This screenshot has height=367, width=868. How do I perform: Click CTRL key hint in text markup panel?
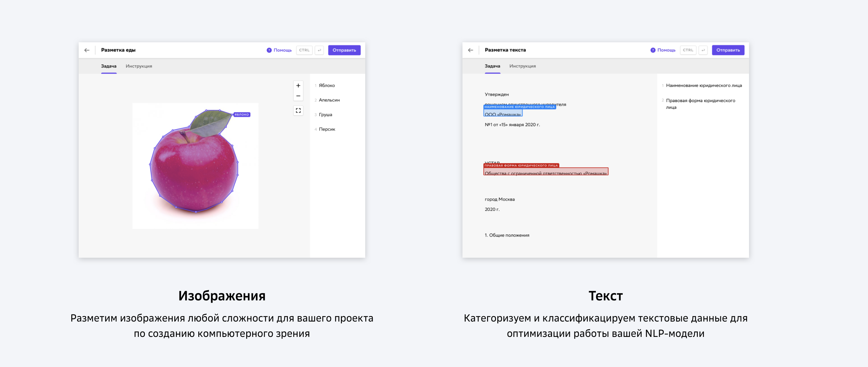coord(688,50)
